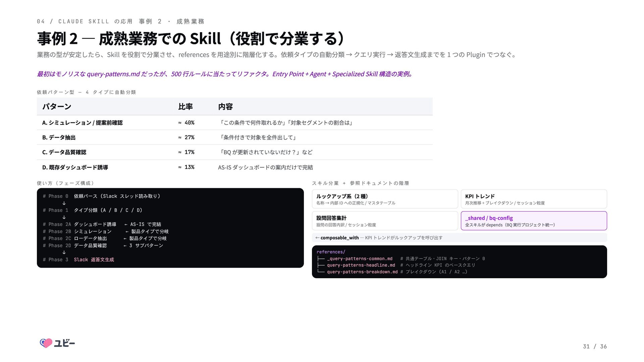
Task: Click the left arrow before composable_with
Action: click(x=317, y=238)
